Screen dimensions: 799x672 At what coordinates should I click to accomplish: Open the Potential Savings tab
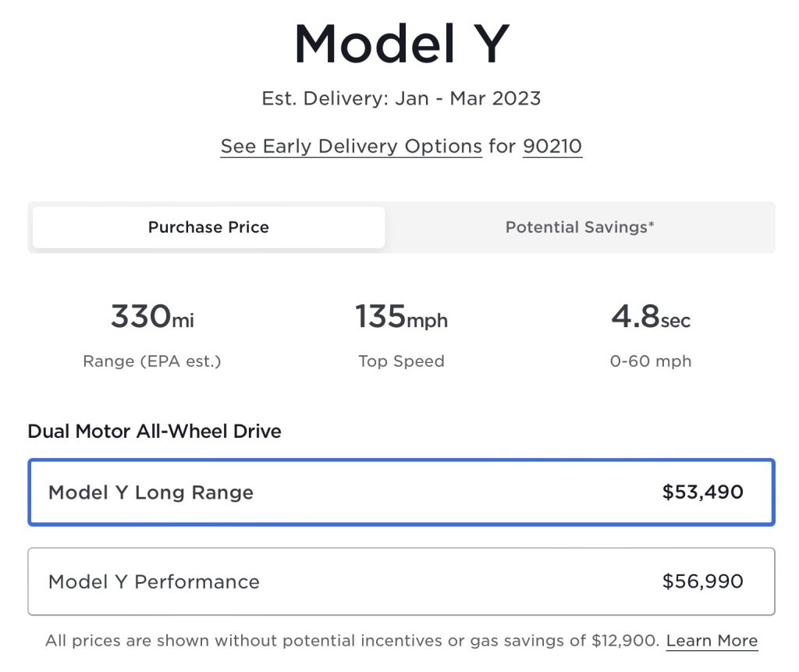[580, 227]
